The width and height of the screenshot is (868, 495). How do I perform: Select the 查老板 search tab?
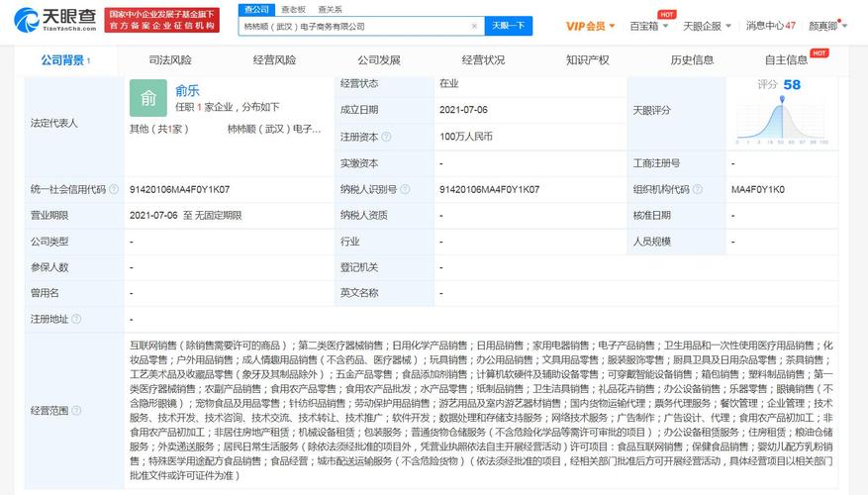(x=293, y=9)
